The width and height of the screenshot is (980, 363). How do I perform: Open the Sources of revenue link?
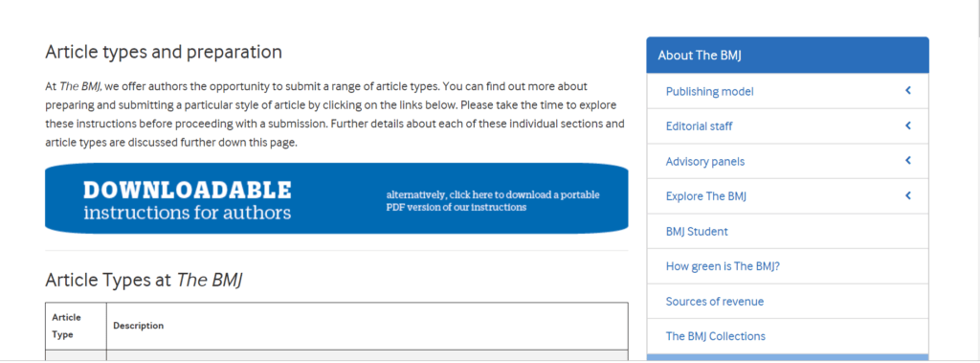(714, 302)
